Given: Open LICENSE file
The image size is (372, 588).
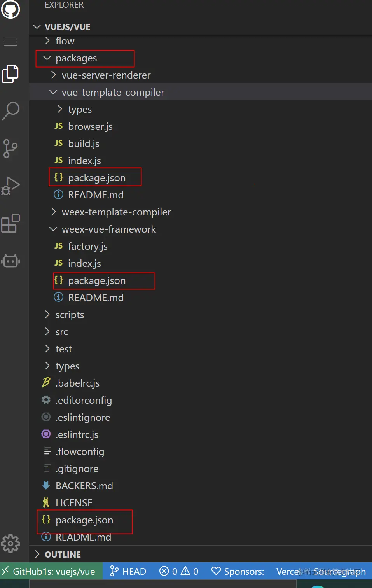Looking at the screenshot, I should coord(201,503).
